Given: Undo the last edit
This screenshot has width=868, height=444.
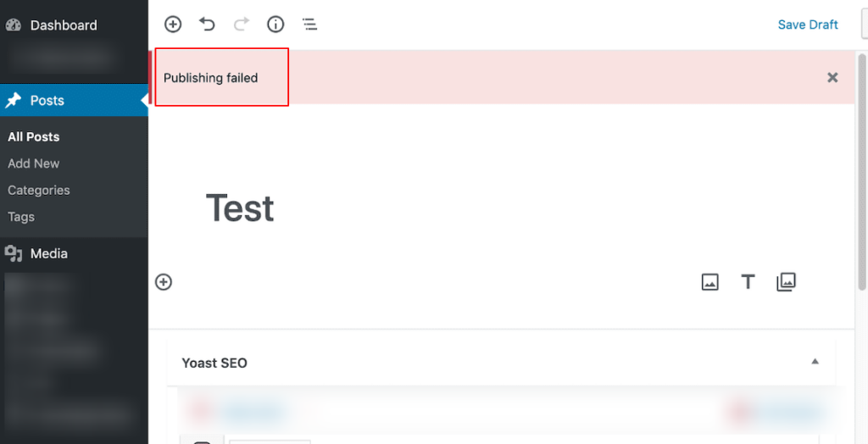Looking at the screenshot, I should [207, 25].
